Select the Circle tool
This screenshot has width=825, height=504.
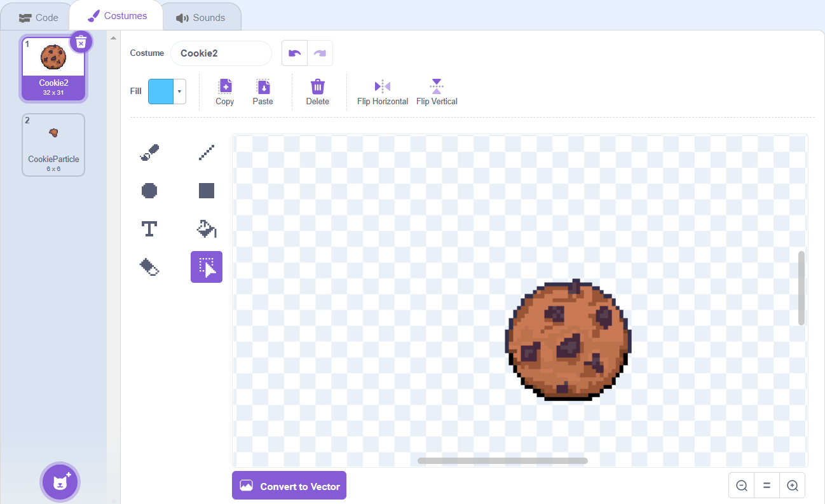click(x=149, y=191)
